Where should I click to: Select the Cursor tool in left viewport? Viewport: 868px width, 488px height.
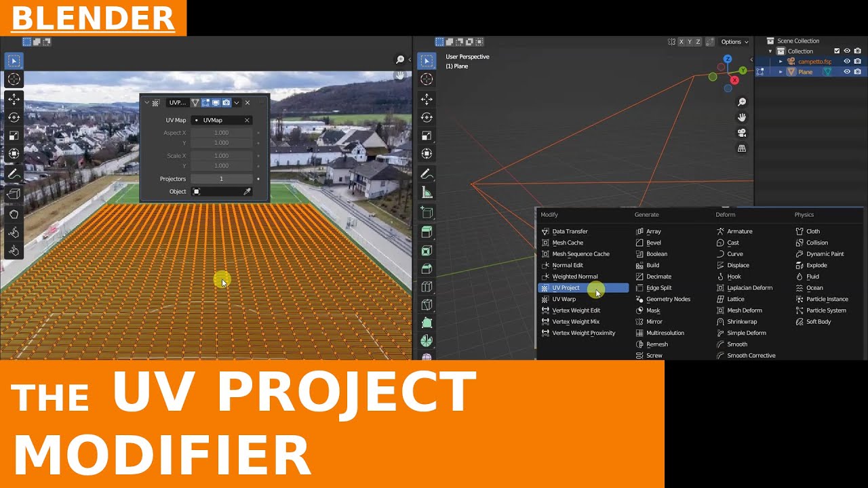14,79
